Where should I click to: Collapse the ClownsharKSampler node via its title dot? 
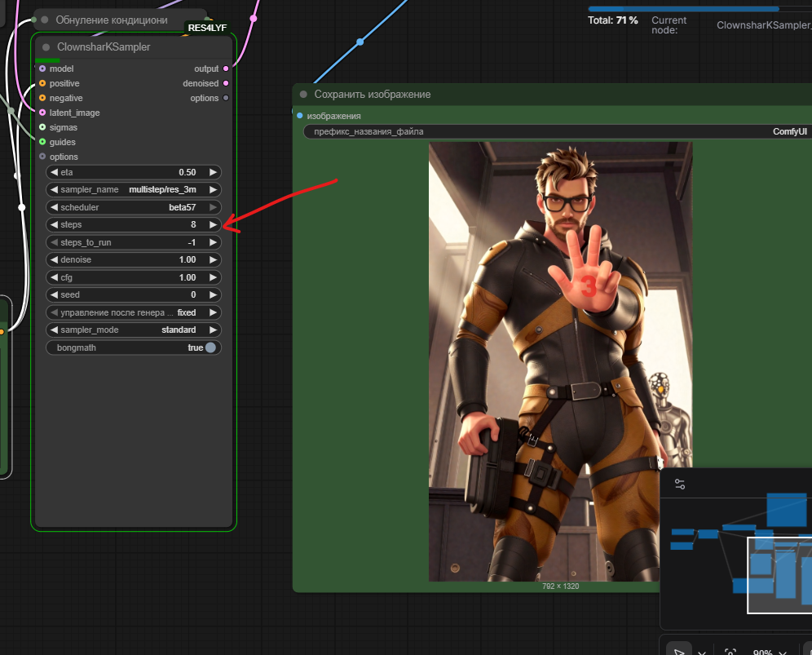tap(46, 47)
